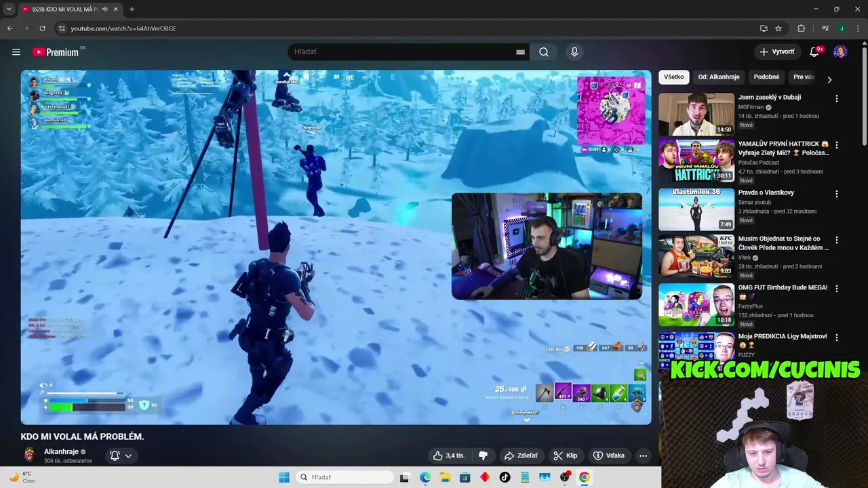Open the Alkanhraje channel avatar
Viewport: 868px width, 488px height.
tap(29, 455)
